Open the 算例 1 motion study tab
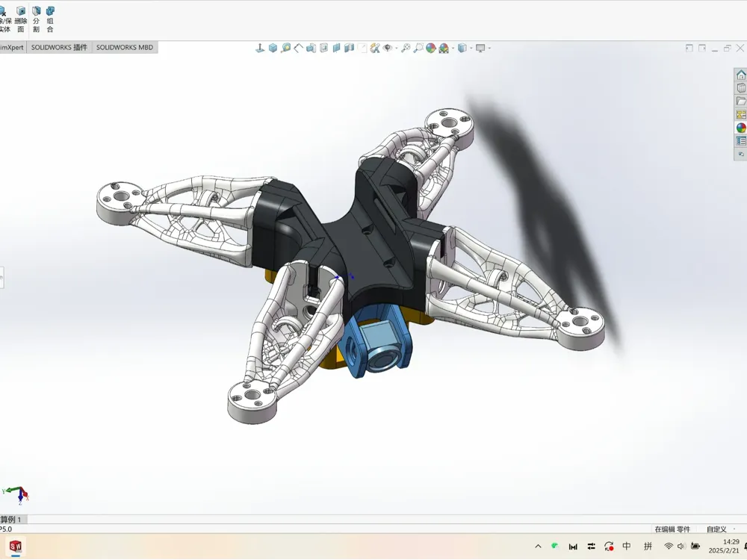 [x=11, y=519]
